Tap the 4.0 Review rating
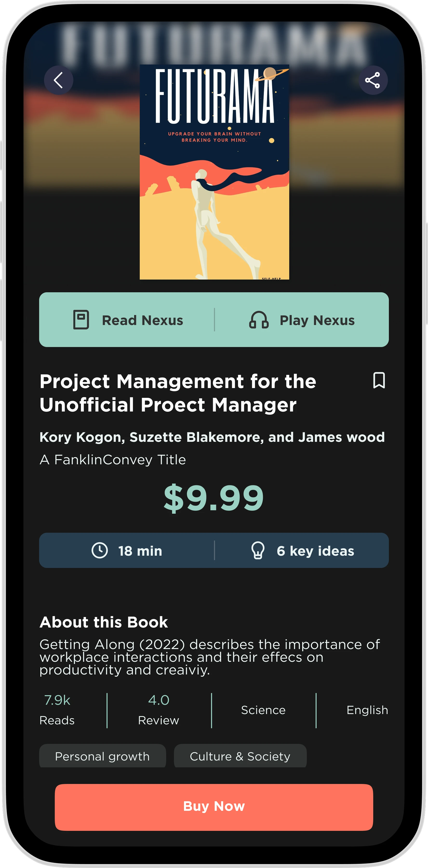 tap(159, 710)
